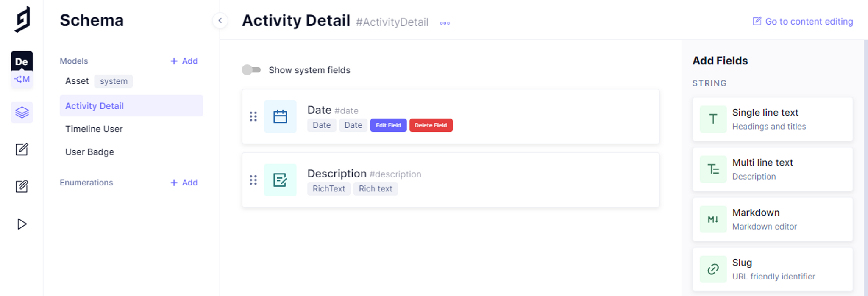Open the API playground play icon

point(22,224)
